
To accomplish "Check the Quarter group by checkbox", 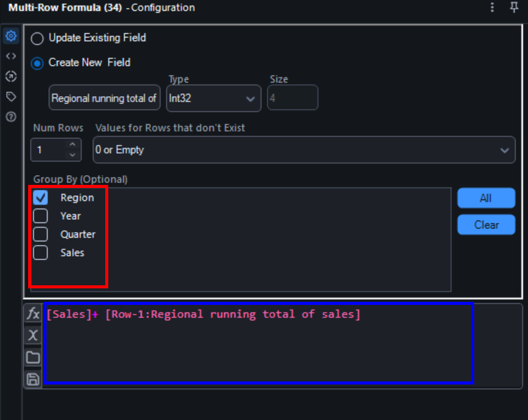I will [x=40, y=234].
